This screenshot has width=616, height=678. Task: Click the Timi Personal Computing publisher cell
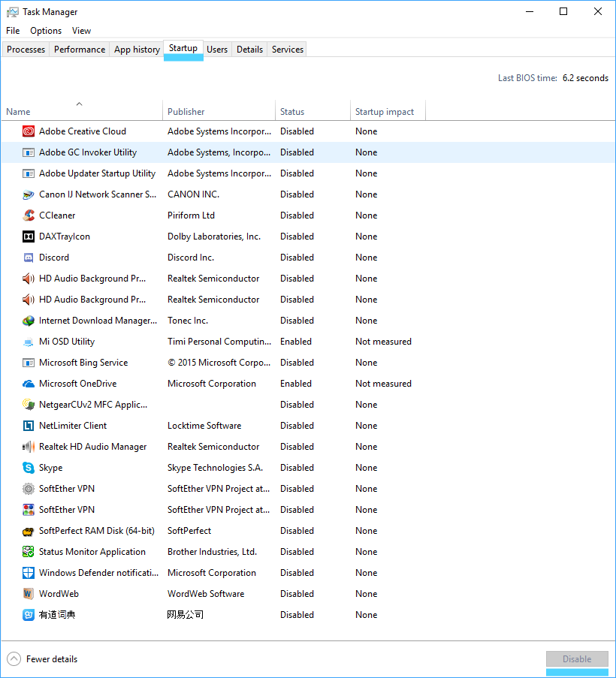219,342
